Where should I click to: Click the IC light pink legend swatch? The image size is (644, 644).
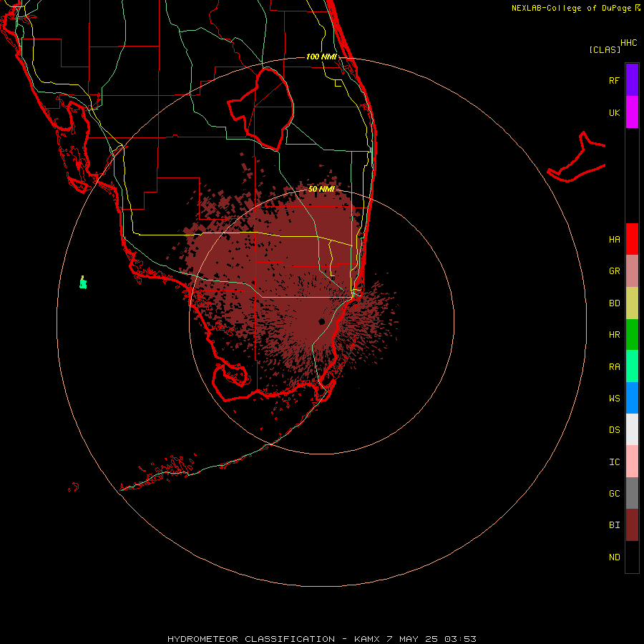tap(632, 462)
